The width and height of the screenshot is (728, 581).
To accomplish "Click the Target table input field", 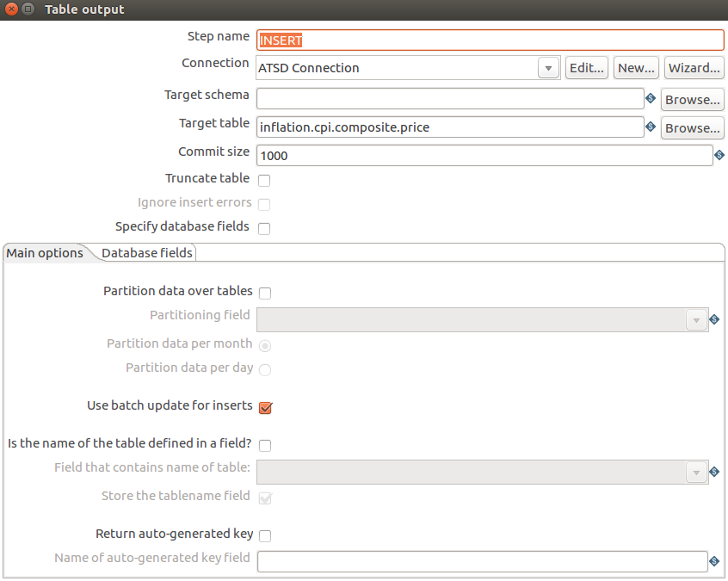I will [450, 127].
